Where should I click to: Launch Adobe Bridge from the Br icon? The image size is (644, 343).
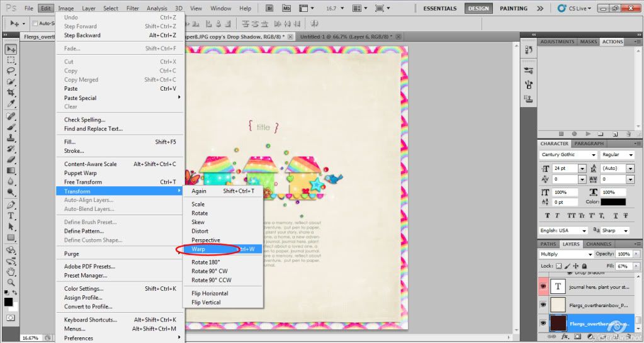269,8
